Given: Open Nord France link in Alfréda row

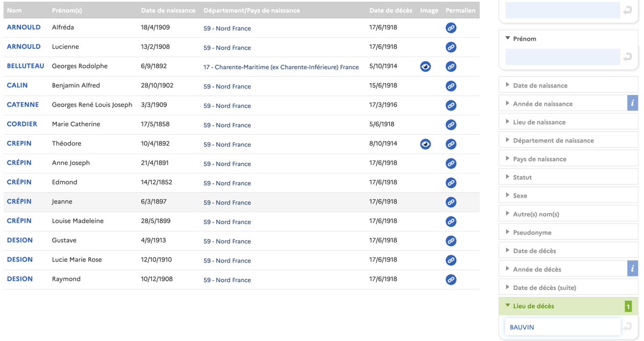Looking at the screenshot, I should [227, 28].
